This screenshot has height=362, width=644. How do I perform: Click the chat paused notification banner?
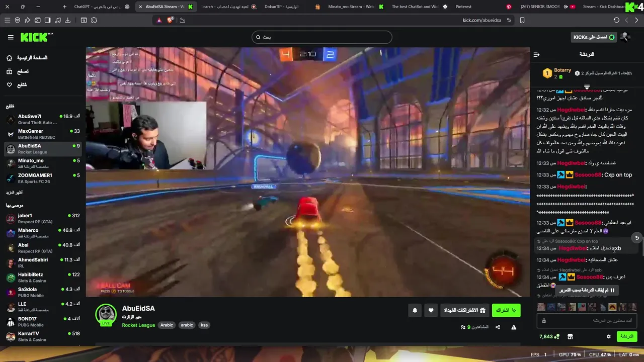(587, 290)
